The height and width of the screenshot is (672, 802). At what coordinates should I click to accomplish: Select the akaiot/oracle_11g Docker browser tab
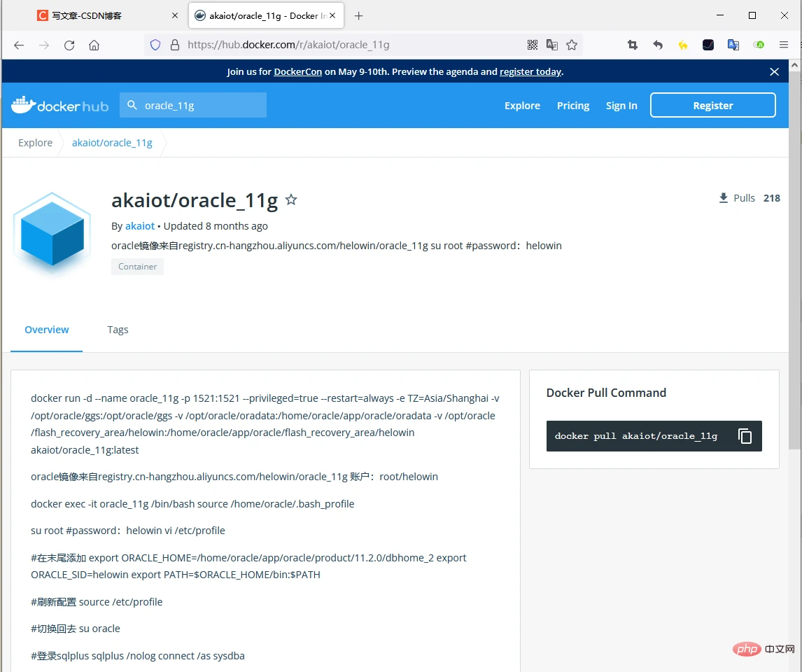pyautogui.click(x=266, y=16)
